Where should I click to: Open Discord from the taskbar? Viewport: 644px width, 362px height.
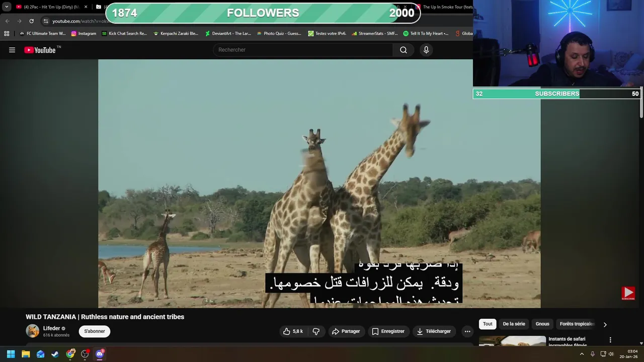(x=100, y=354)
